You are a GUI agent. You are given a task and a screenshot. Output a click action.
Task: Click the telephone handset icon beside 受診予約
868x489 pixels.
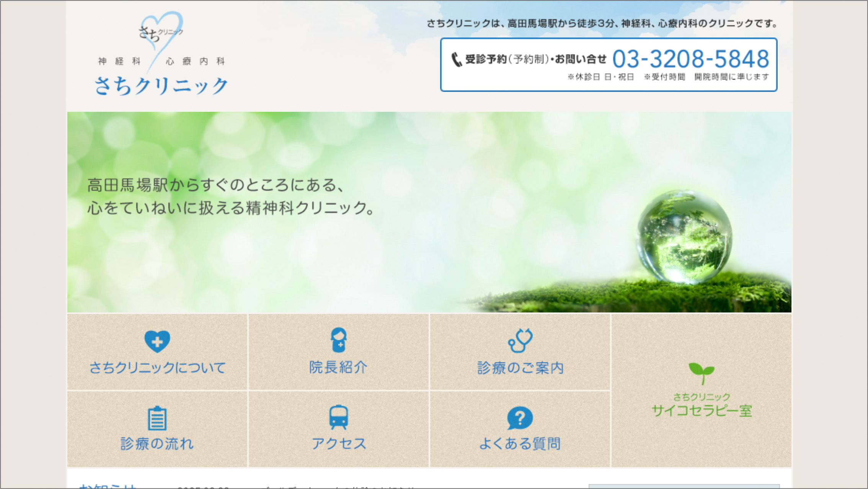coord(457,59)
